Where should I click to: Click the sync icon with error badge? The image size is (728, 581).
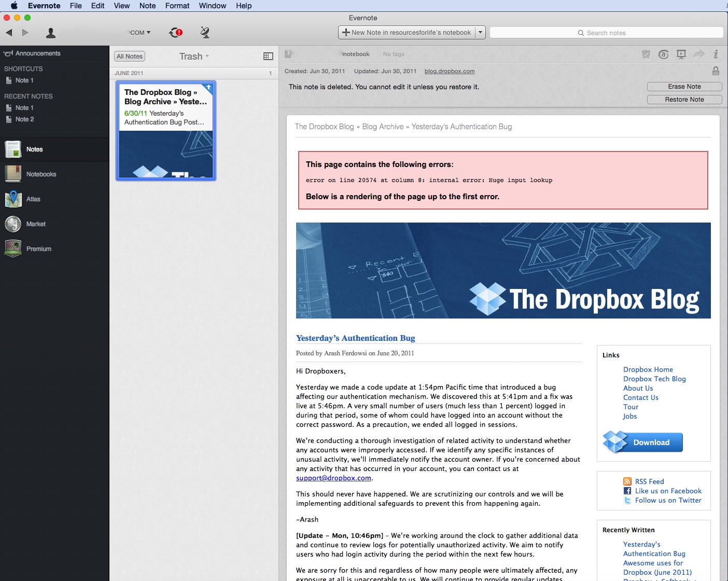tap(176, 33)
